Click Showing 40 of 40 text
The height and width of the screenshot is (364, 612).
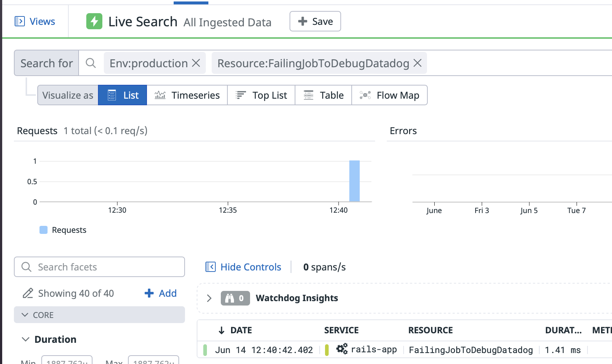(x=76, y=293)
